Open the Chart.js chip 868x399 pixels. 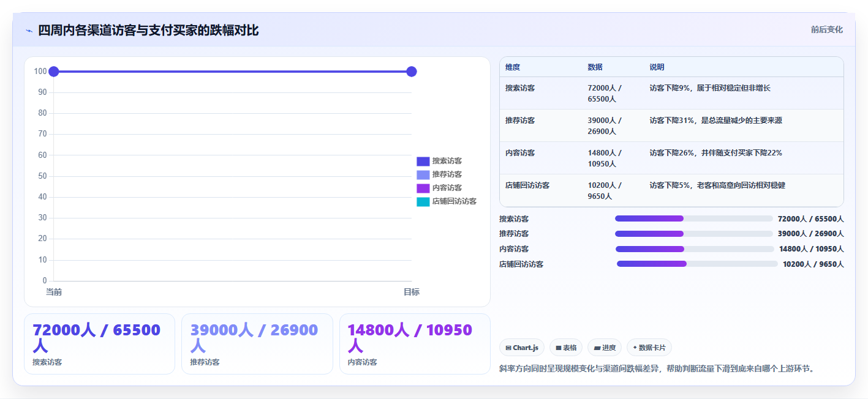[522, 348]
